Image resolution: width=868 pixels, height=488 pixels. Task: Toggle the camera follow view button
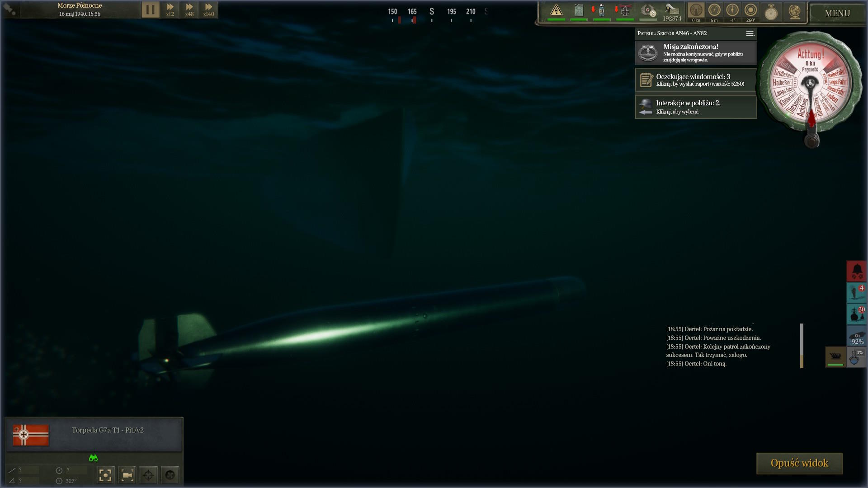pos(127,475)
